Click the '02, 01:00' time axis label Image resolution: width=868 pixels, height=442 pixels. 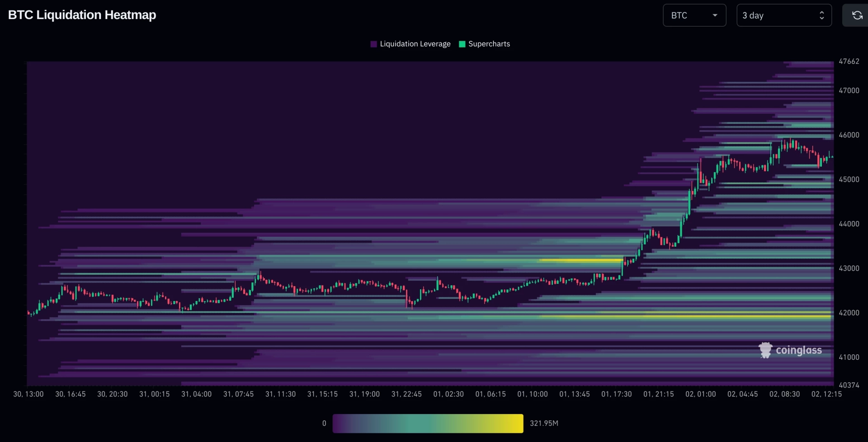[701, 394]
